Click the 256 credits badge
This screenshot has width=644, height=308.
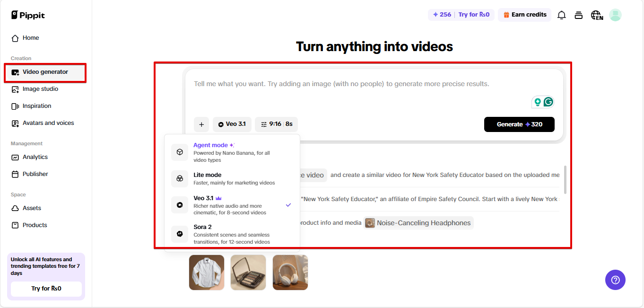click(x=442, y=15)
